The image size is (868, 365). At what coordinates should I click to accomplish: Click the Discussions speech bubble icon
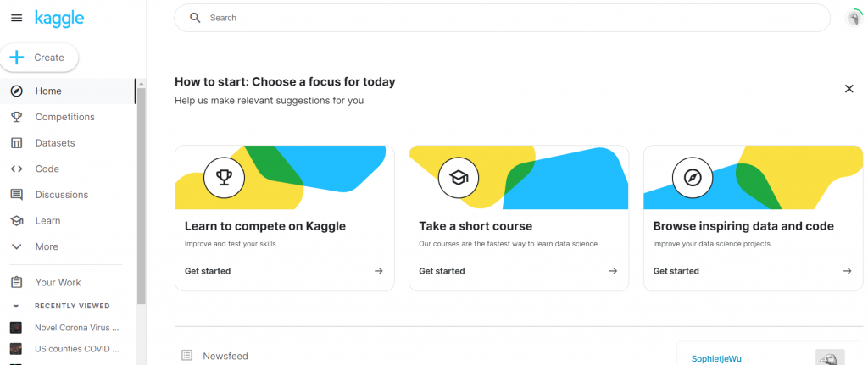pos(16,195)
